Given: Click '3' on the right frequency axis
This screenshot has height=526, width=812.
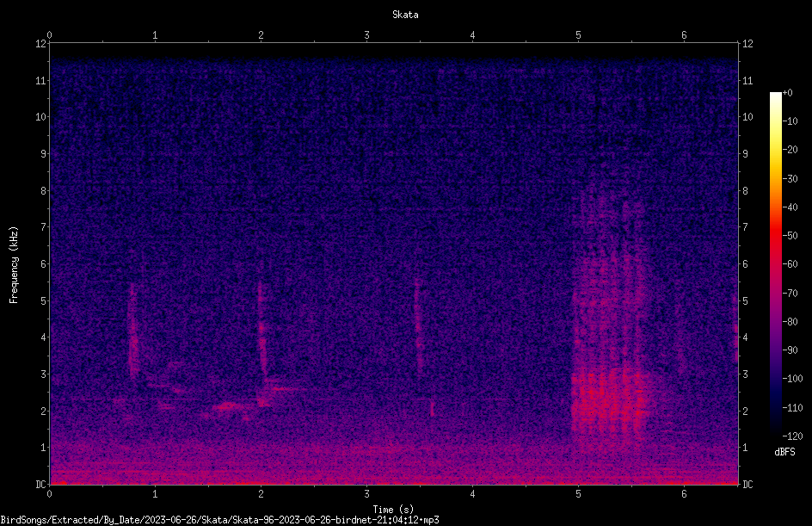Looking at the screenshot, I should point(746,374).
